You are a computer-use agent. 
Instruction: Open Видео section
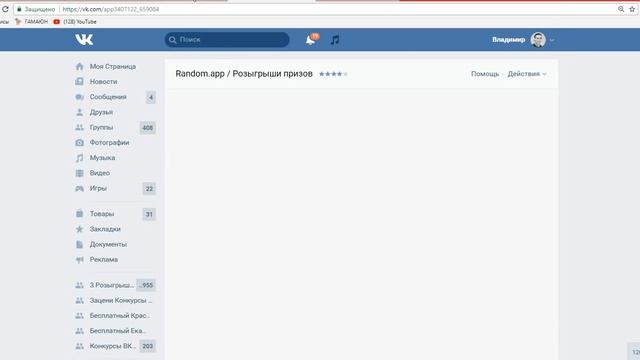(100, 173)
